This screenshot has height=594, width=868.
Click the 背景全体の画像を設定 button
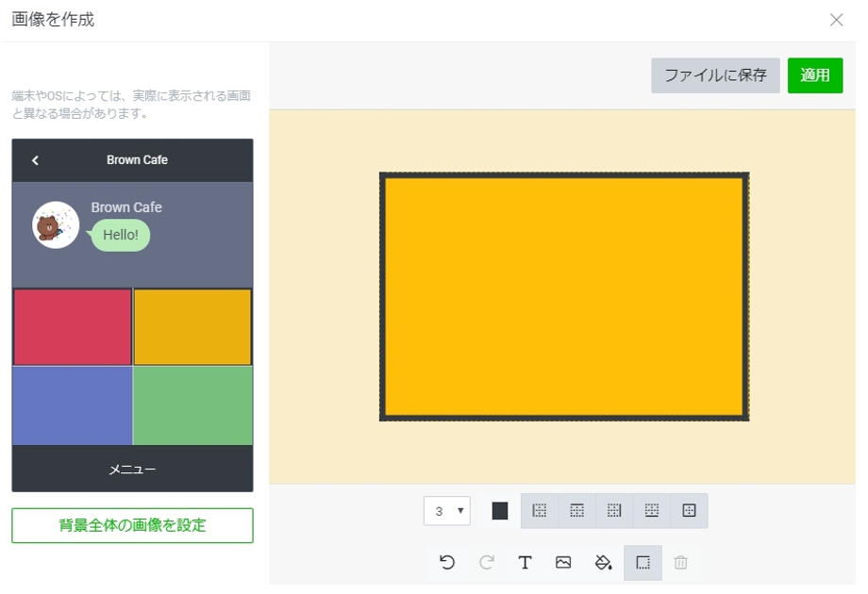click(x=132, y=525)
